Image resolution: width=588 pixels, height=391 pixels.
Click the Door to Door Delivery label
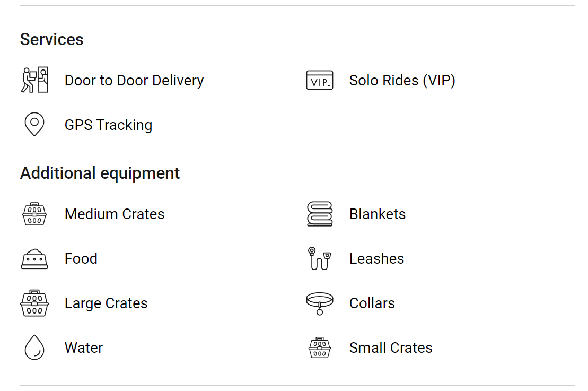pyautogui.click(x=134, y=80)
